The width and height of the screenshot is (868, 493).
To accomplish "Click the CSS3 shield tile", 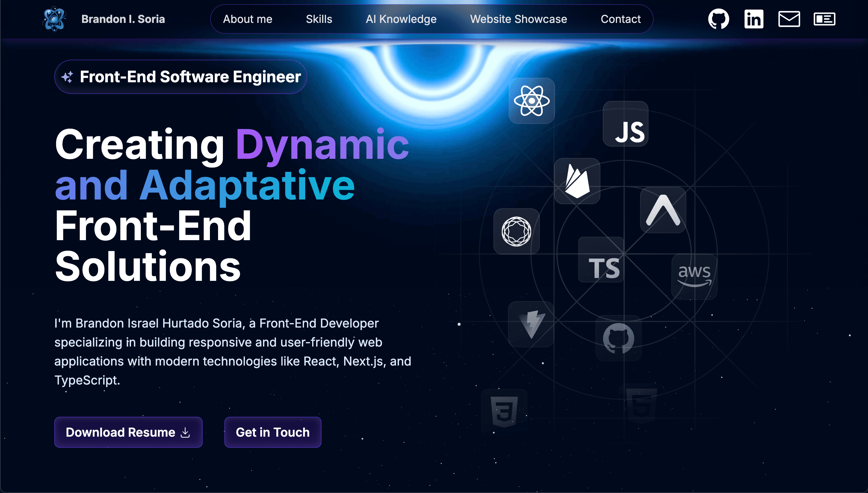I will tap(504, 411).
